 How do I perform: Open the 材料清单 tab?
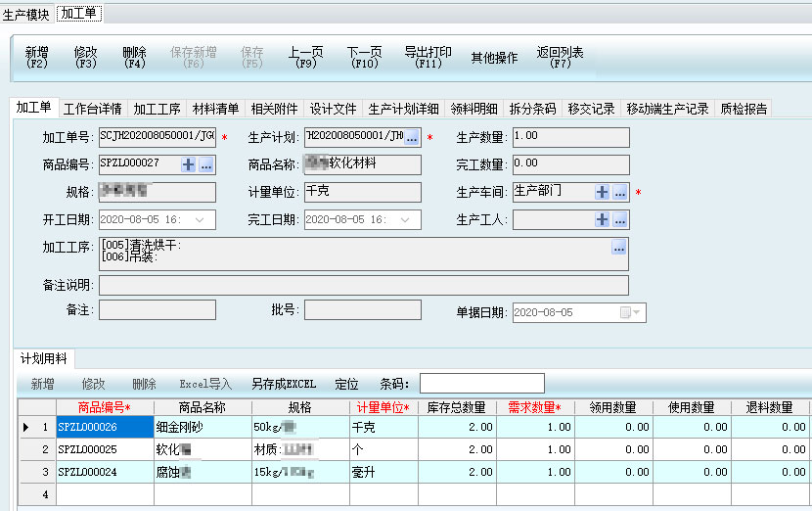click(x=215, y=109)
